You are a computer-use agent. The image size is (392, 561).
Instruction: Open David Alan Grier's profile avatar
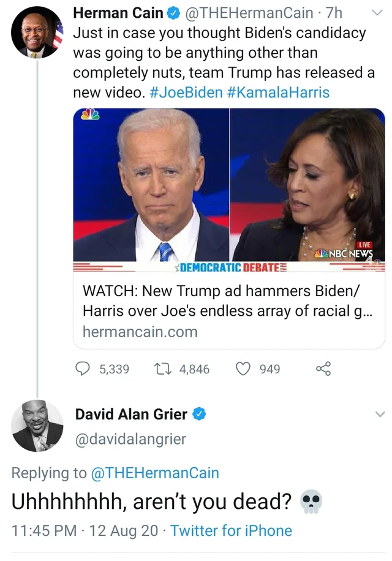[37, 426]
